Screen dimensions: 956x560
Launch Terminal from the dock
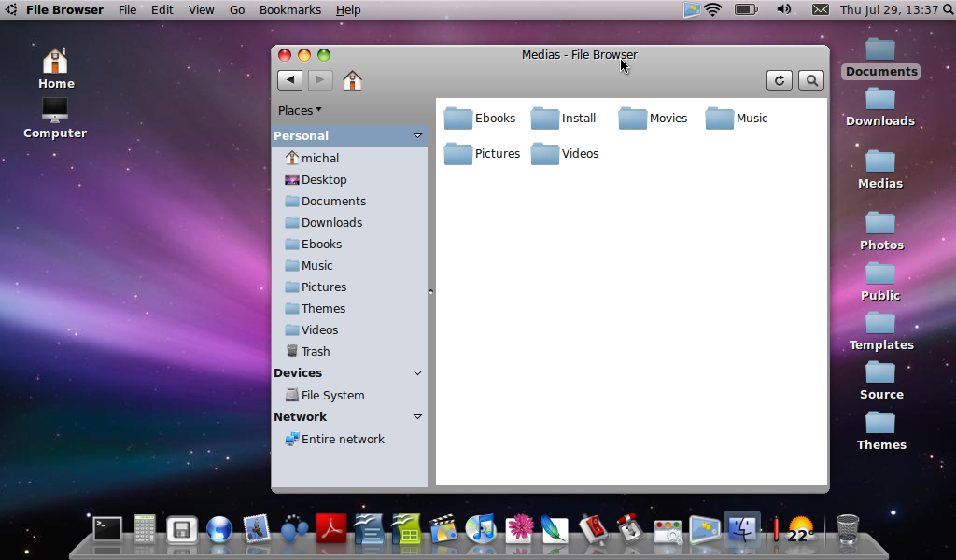pos(107,529)
